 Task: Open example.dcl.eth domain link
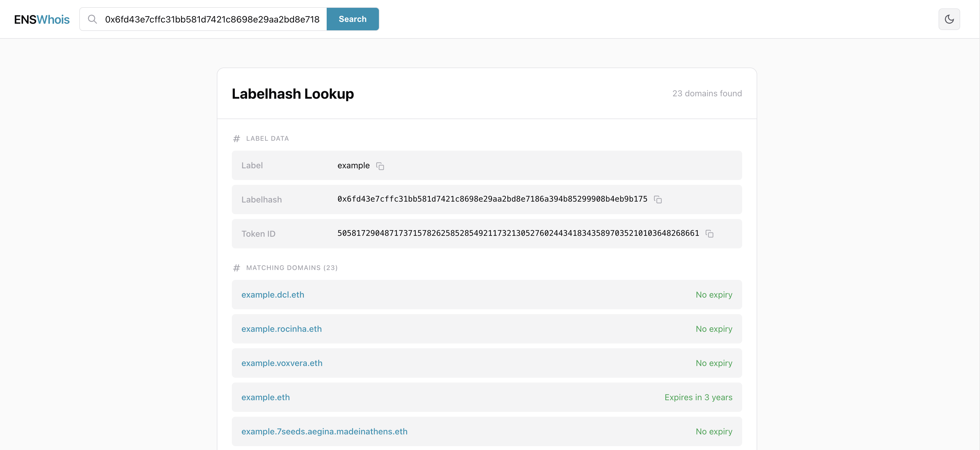[272, 295]
